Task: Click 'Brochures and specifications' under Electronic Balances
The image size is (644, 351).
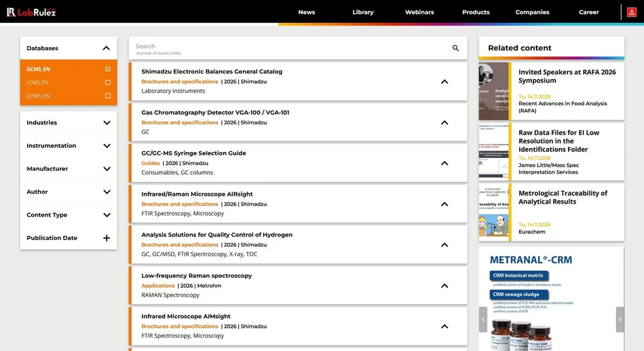Action: [179, 81]
